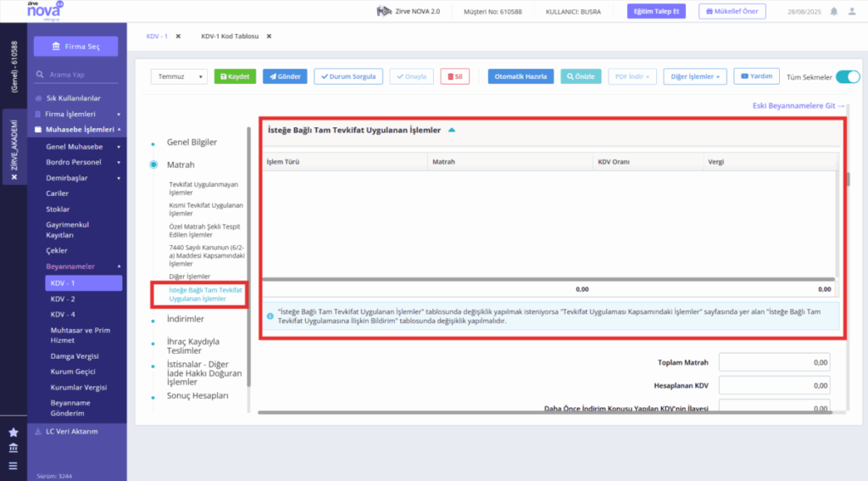Click the search magnifier icon
The image size is (868, 481).
point(40,75)
